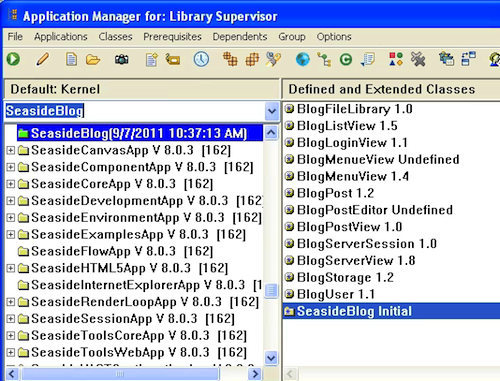Expand the SeasideToolsCoreApp tree node
Image resolution: width=500 pixels, height=381 pixels.
11,336
